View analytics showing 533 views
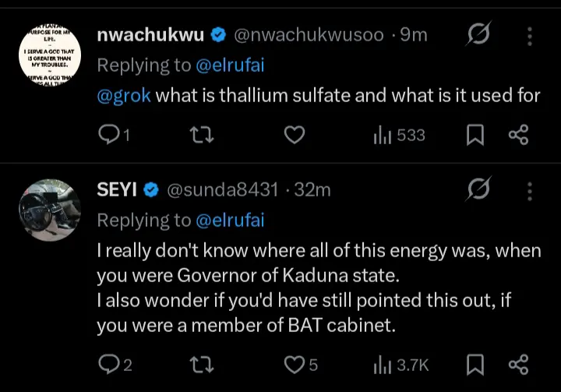Screen dimensions: 561x392 (399, 136)
